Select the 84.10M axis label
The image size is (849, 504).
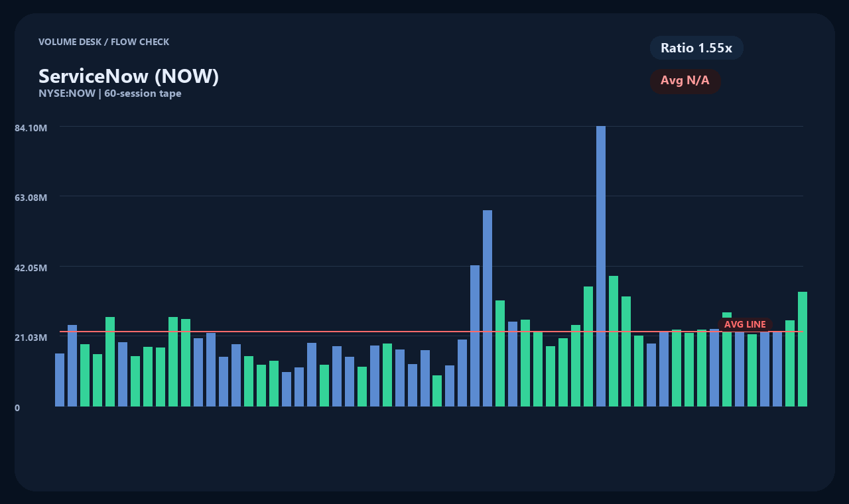[31, 127]
